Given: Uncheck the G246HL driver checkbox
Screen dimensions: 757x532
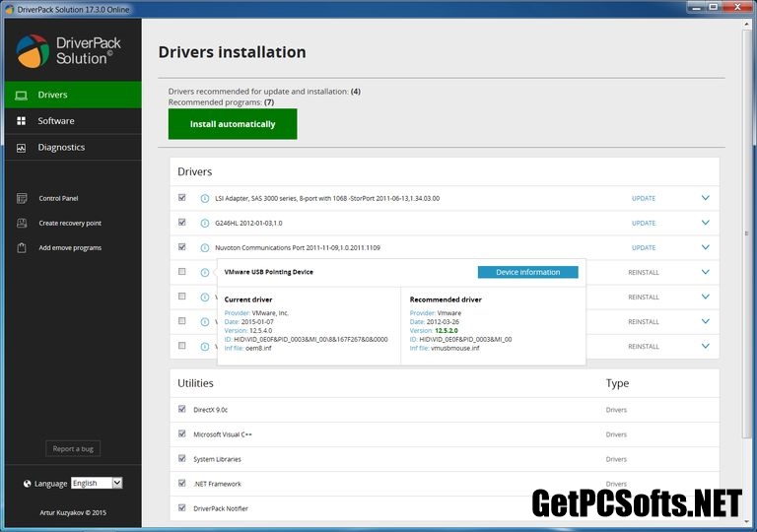Looking at the screenshot, I should coord(182,222).
